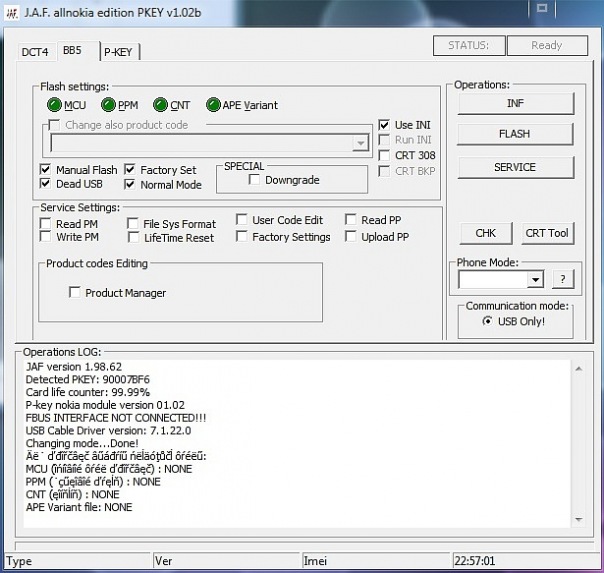
Task: Click 'JAF version 1.98.62' log line
Action: (74, 367)
